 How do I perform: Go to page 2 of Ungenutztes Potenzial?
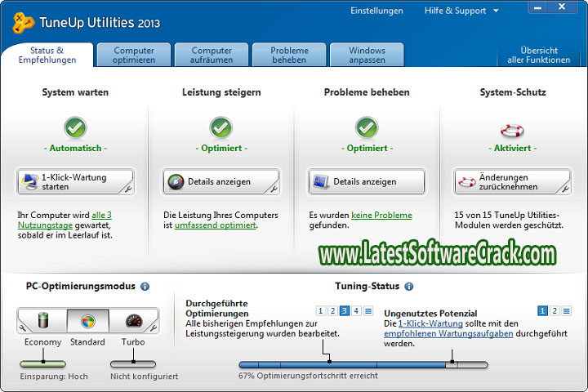[x=555, y=310]
